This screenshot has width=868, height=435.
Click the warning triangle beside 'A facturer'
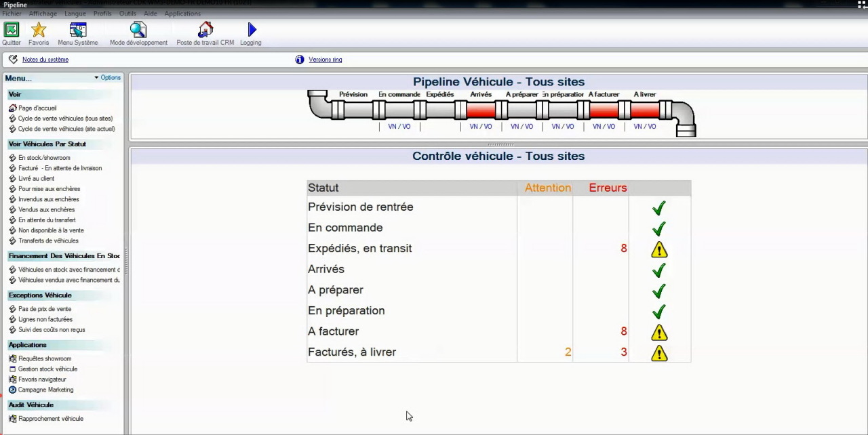click(658, 332)
